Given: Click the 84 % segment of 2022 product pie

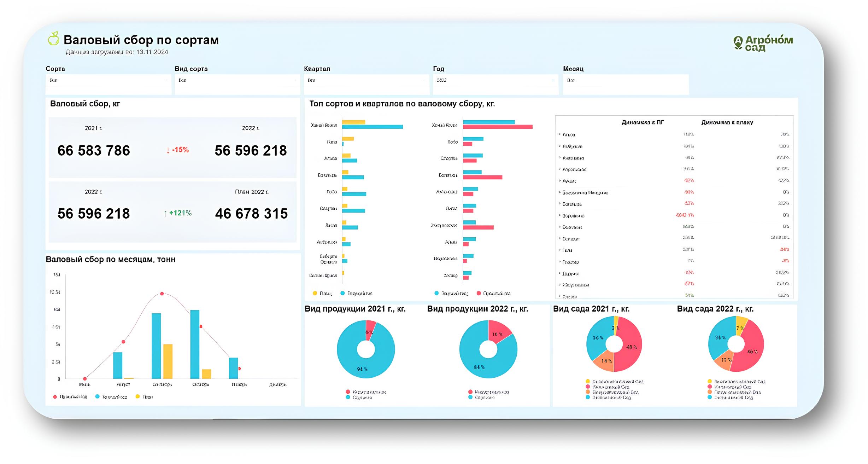Looking at the screenshot, I should pos(479,367).
